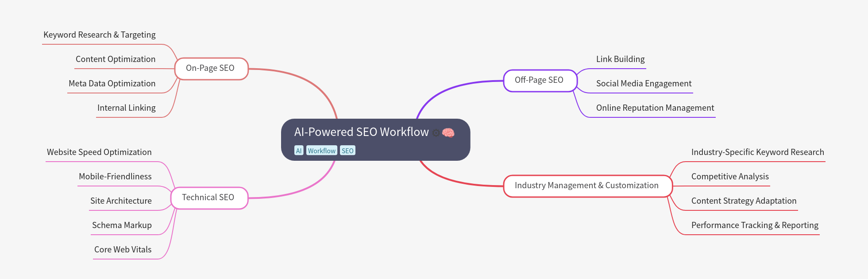Expand the Technical SEO branch node

209,198
